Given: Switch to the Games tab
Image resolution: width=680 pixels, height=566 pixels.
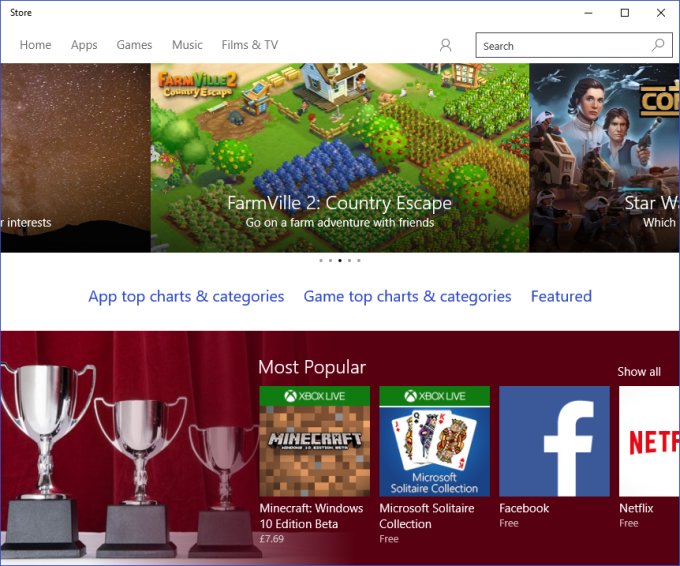Looking at the screenshot, I should click(x=134, y=45).
